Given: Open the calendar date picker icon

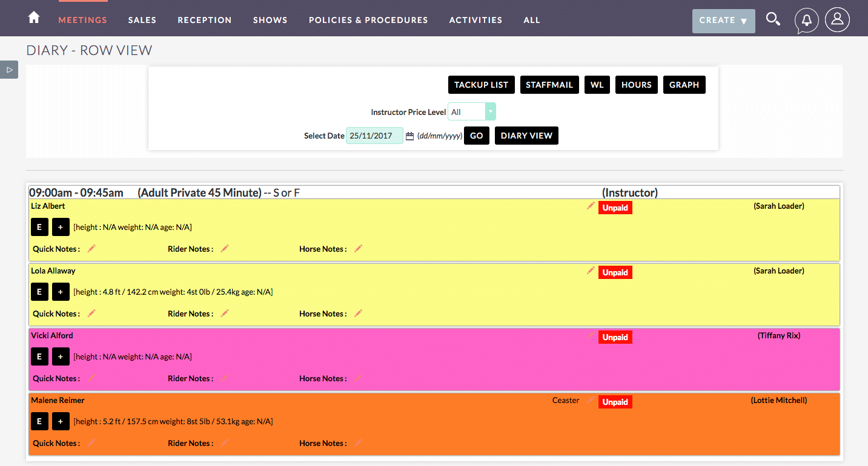Looking at the screenshot, I should click(409, 136).
